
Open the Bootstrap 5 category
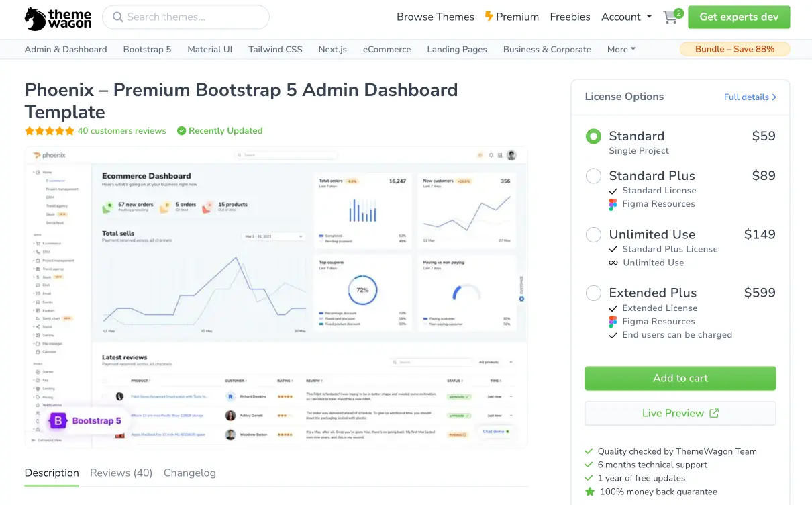[x=147, y=49]
